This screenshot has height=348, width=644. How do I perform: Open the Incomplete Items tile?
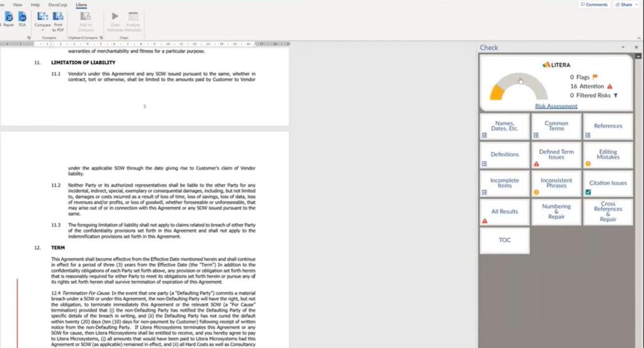pos(504,183)
